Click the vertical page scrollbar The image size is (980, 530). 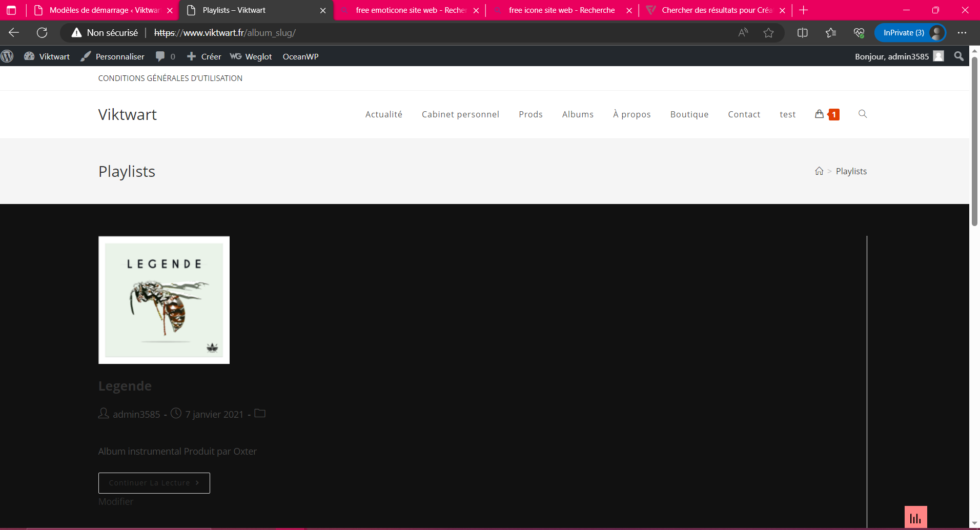(974, 141)
